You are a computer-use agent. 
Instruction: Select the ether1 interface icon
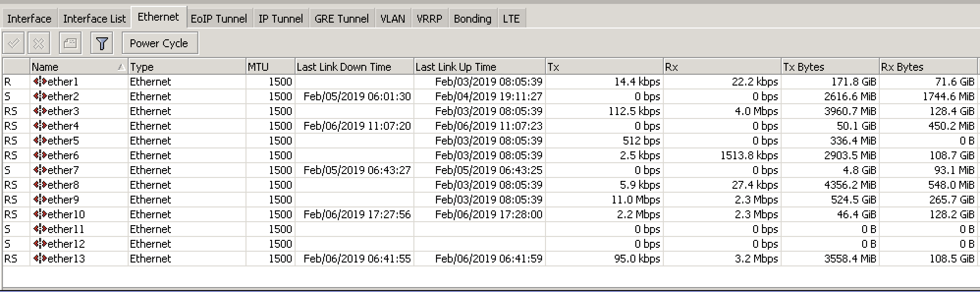click(x=40, y=82)
